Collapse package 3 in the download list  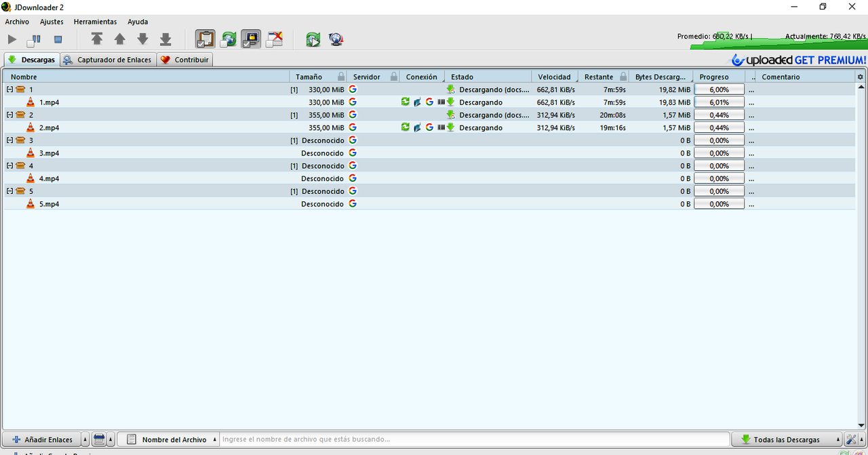(9, 140)
